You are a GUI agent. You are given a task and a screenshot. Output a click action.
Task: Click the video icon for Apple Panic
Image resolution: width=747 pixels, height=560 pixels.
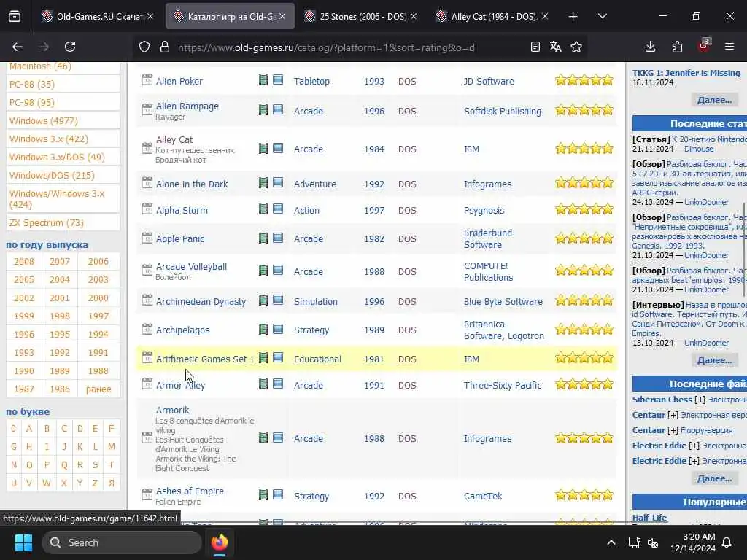(x=263, y=238)
